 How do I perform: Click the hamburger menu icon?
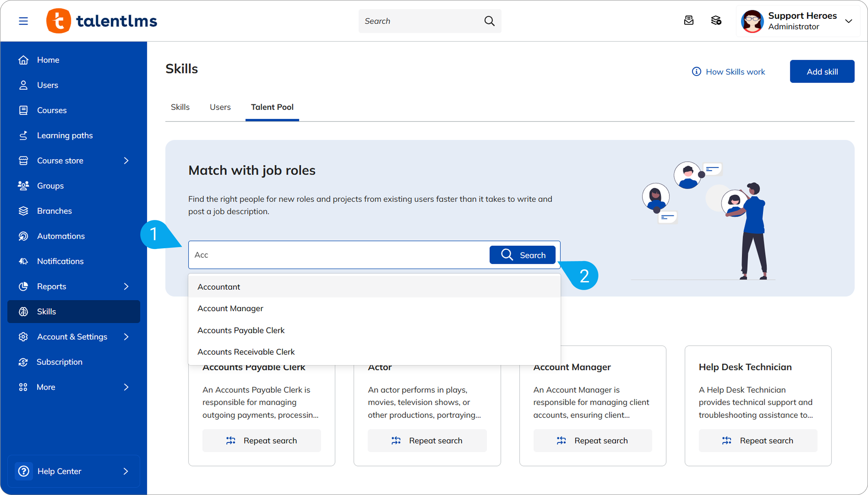(23, 21)
